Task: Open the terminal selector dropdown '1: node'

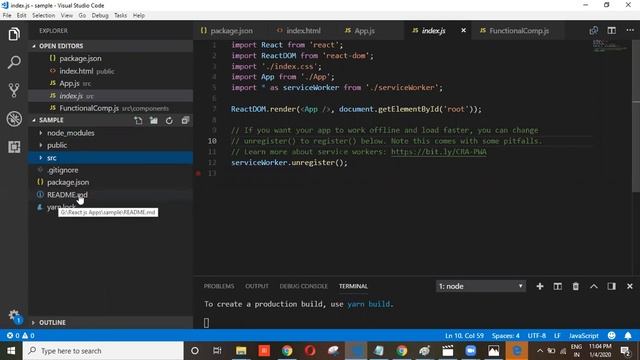Action: [x=481, y=286]
